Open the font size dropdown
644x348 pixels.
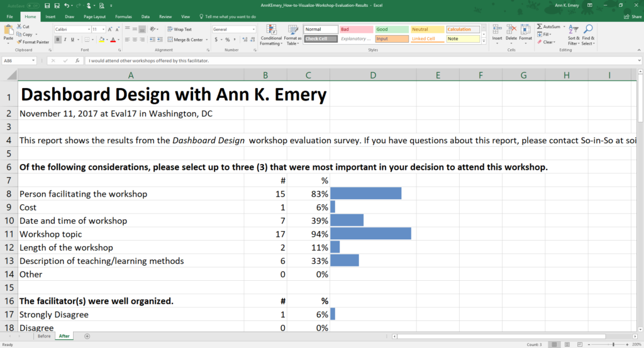(103, 30)
